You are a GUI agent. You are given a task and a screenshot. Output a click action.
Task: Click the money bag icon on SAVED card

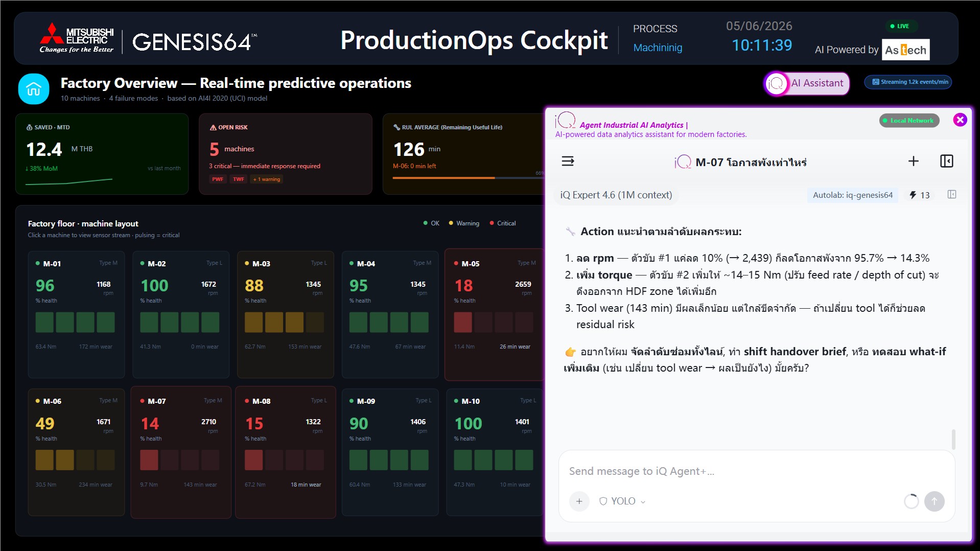(x=29, y=127)
